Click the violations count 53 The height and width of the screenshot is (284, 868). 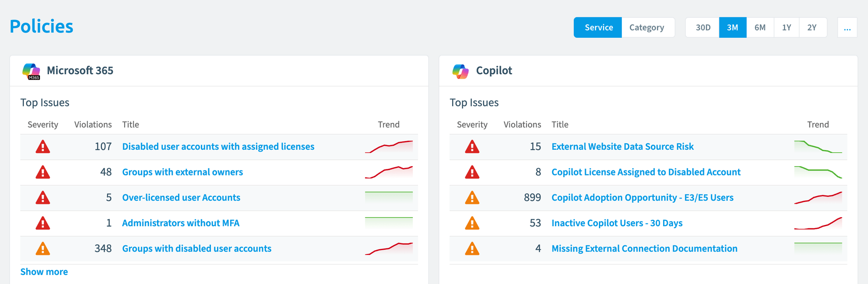pyautogui.click(x=535, y=223)
